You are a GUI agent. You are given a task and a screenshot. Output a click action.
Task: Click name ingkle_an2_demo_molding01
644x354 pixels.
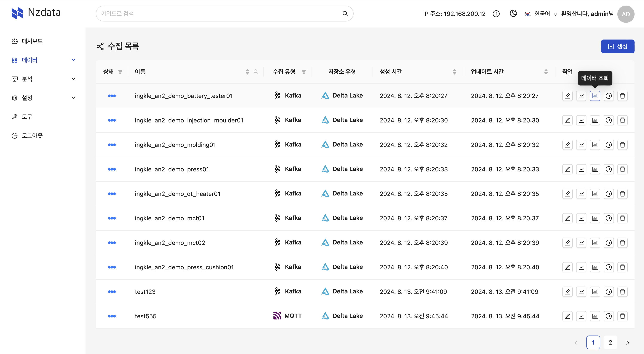(175, 145)
